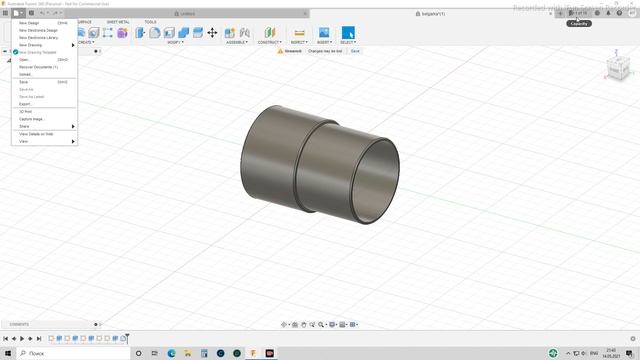This screenshot has height=360, width=640.
Task: Select the Move/Copy arrows tool
Action: (x=212, y=32)
